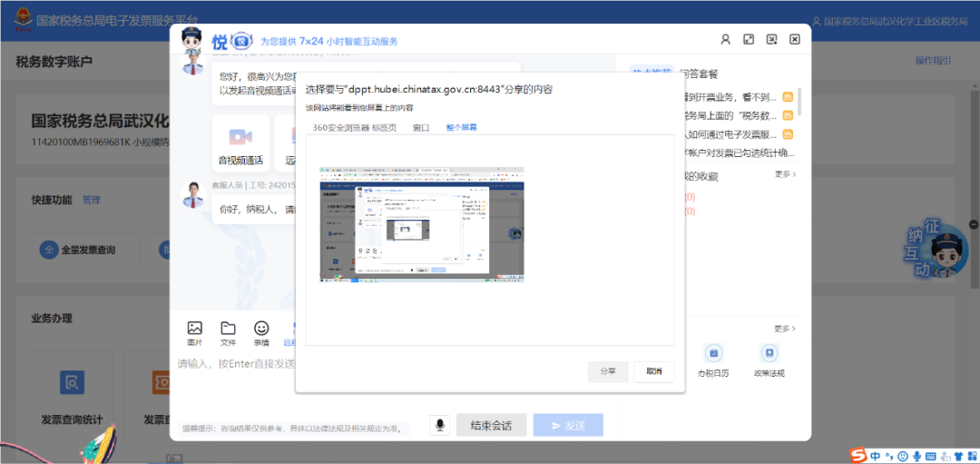Click the 悦悦 assistant logo in chat header
This screenshot has width=980, height=464.
(x=232, y=42)
